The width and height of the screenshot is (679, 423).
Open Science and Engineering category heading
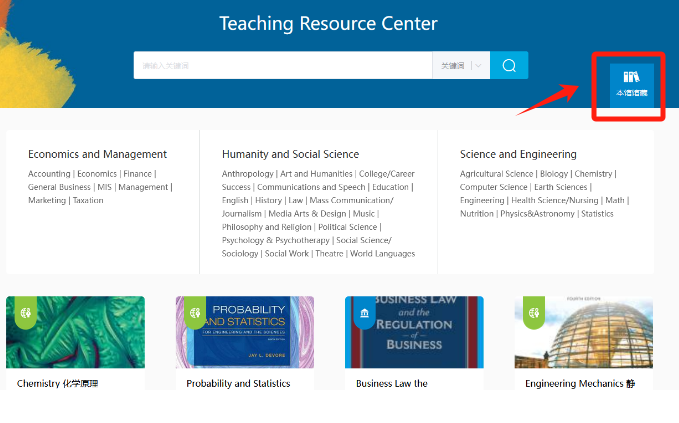(x=518, y=154)
